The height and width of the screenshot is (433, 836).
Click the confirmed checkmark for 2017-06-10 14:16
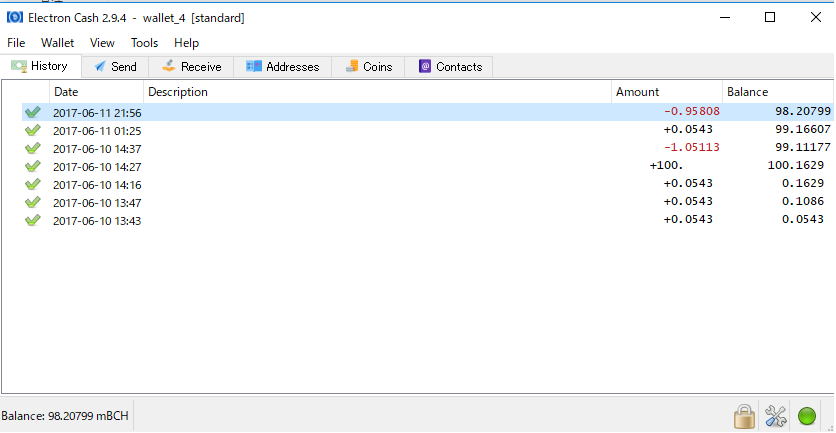pos(33,185)
